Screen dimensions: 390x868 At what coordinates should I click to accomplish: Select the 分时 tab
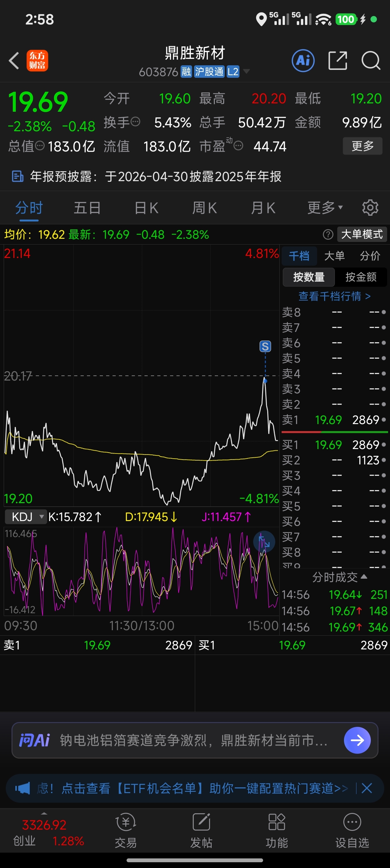(x=29, y=208)
